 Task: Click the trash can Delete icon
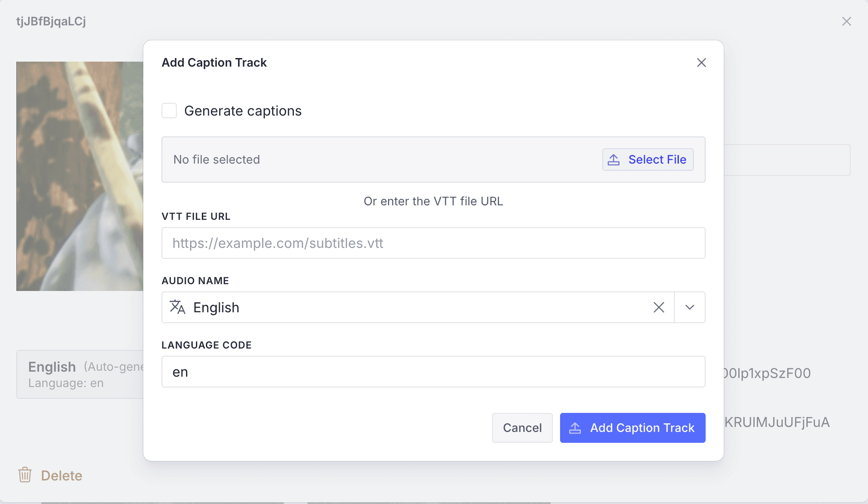coord(25,475)
